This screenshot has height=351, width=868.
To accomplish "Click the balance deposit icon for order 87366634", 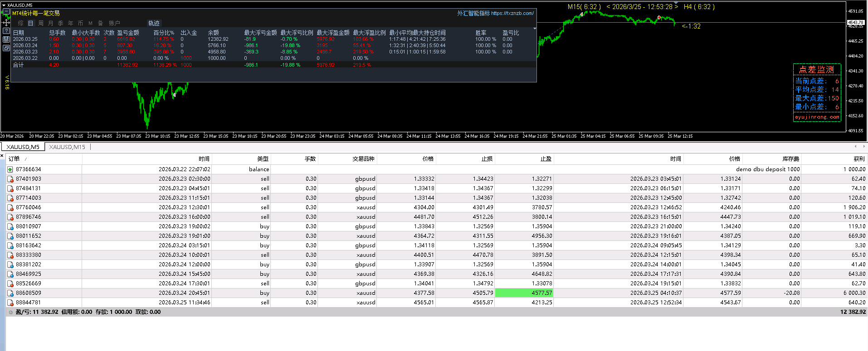I will click(x=10, y=169).
